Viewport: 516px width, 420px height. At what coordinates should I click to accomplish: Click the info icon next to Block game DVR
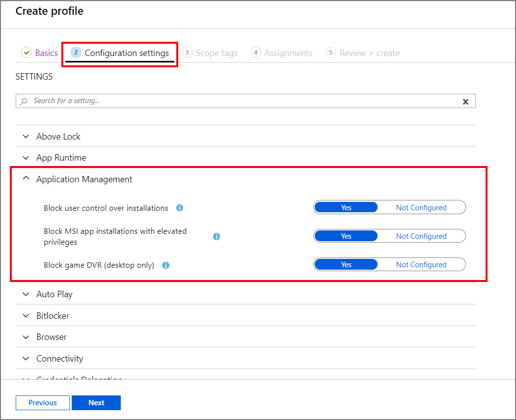click(165, 265)
